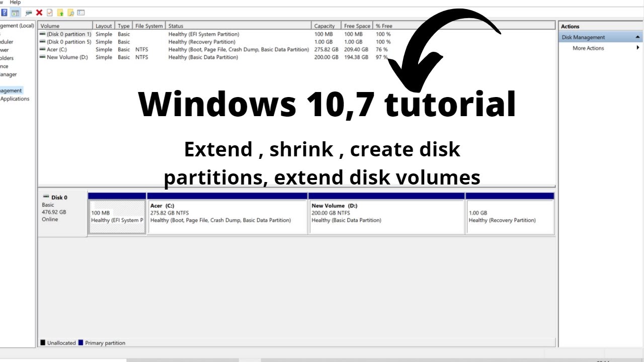Viewport: 644px width, 362px height.
Task: Click the Disk 0 drive icon in graphical view
Action: pos(46,197)
